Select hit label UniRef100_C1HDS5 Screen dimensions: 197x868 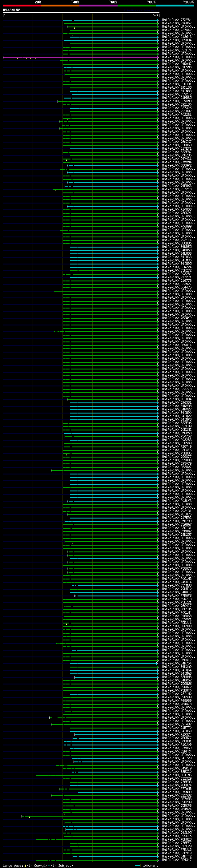coord(177,98)
